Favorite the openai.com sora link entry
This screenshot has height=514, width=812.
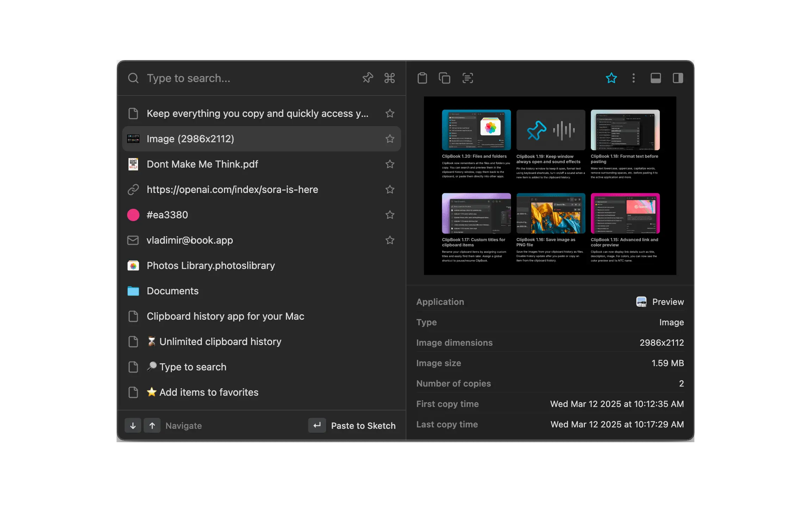click(390, 189)
